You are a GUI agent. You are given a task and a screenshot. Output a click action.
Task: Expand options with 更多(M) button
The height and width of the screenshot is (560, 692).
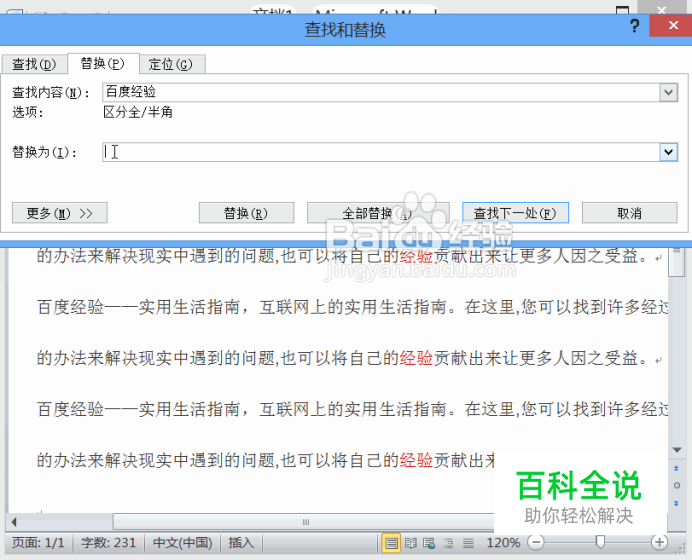pyautogui.click(x=60, y=213)
